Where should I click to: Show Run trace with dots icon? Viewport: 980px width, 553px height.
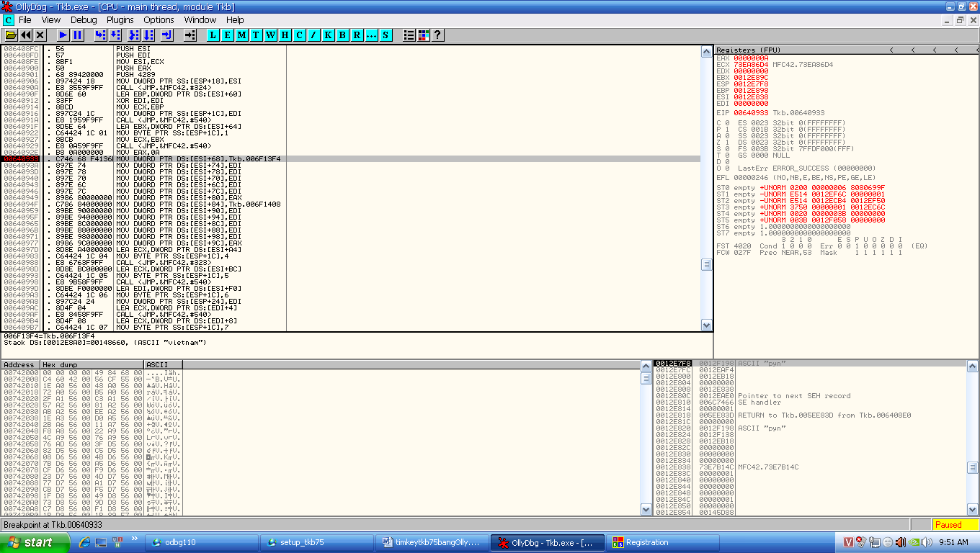(x=372, y=35)
